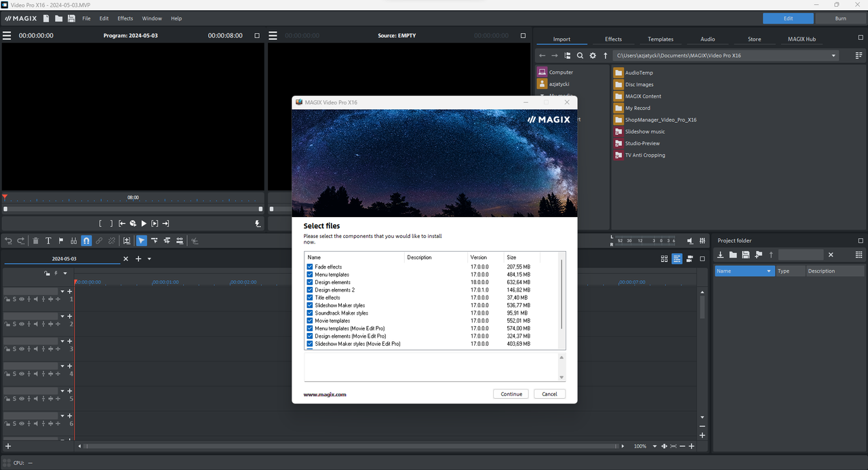
Task: Click the New project page icon
Action: coord(46,18)
